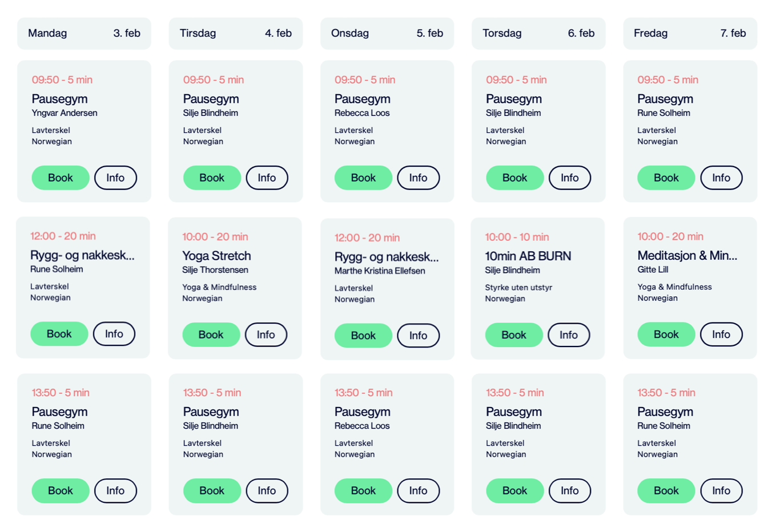
Task: Open the Yoga Stretch class title
Action: (216, 256)
